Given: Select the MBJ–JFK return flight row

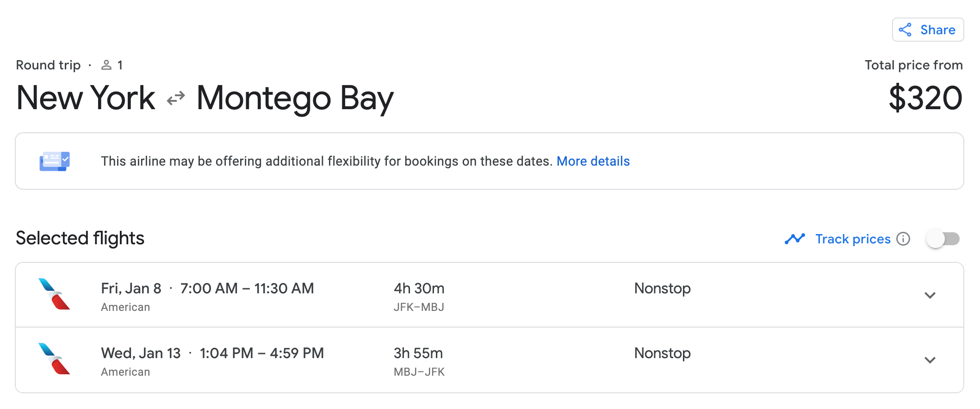Looking at the screenshot, I should [490, 360].
